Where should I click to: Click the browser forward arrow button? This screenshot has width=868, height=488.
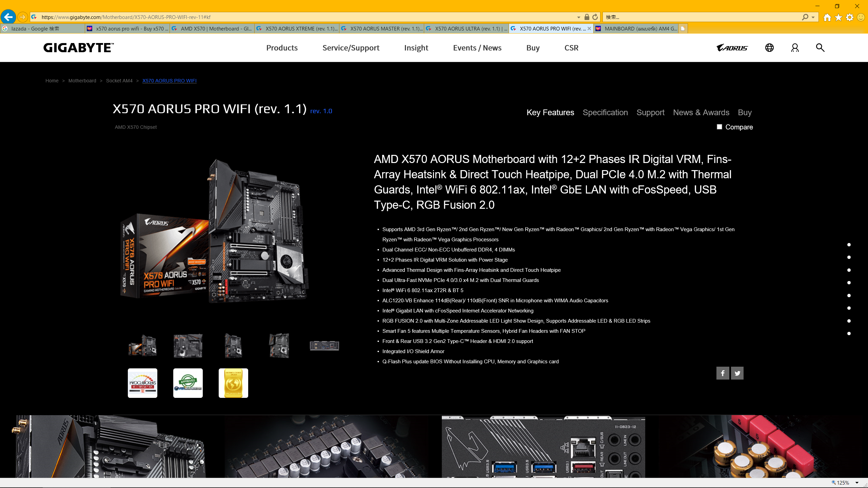click(22, 17)
